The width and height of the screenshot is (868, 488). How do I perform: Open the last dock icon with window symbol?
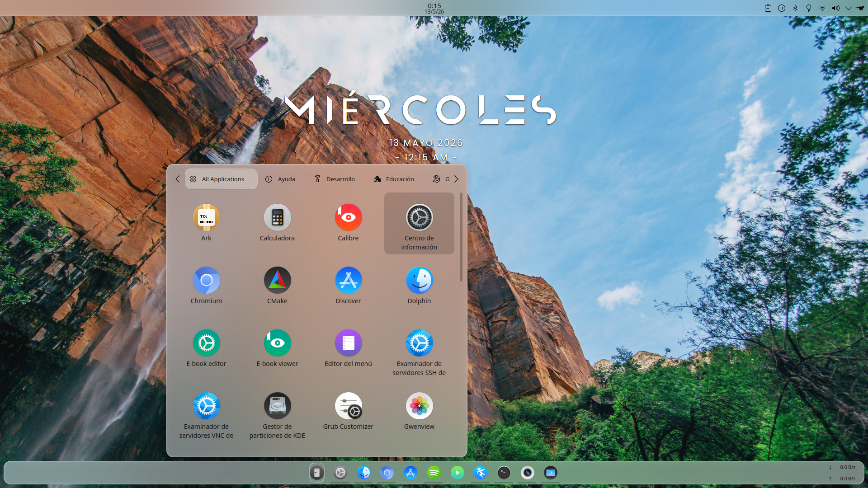tap(551, 473)
